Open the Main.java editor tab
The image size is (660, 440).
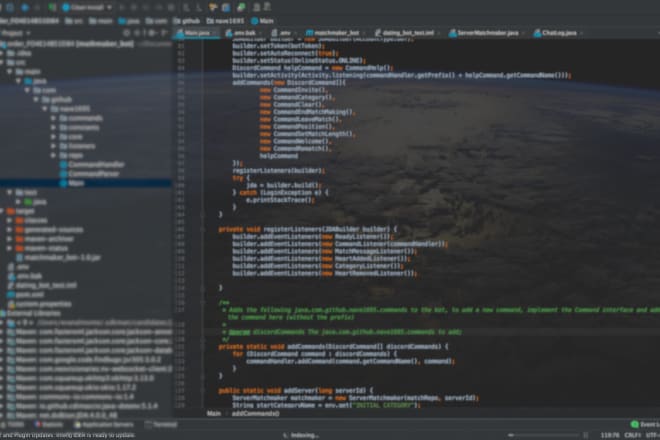click(196, 33)
